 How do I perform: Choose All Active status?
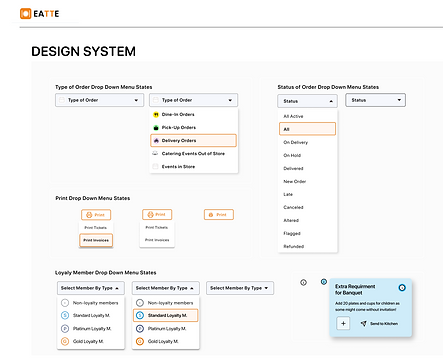pyautogui.click(x=307, y=116)
